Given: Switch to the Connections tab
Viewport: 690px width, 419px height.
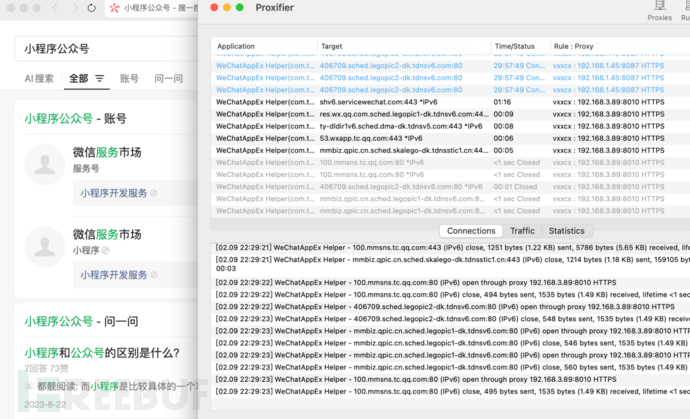Looking at the screenshot, I should pyautogui.click(x=471, y=231).
